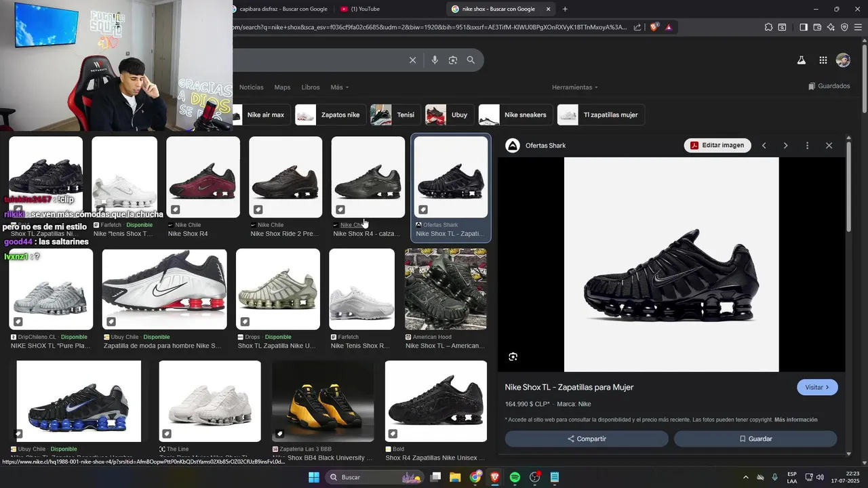Close the image preview panel
Screen dimensions: 868x488
click(829, 146)
